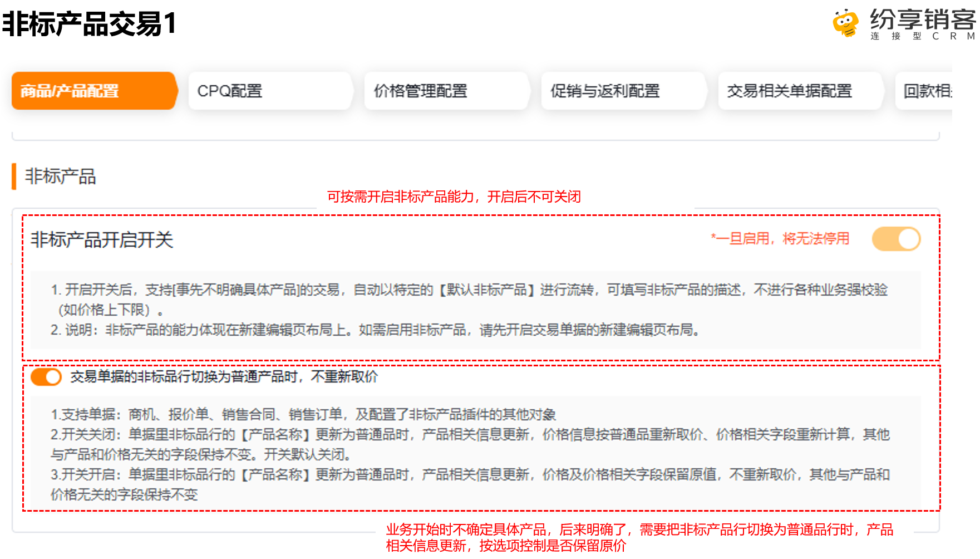Click the 纷享销客 bee logo icon
This screenshot has width=980, height=559.
click(845, 23)
